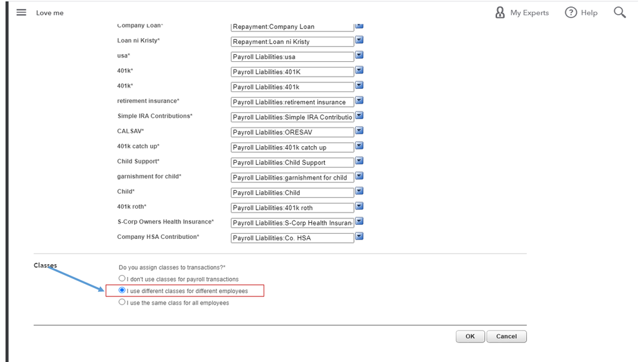Select 'I don't use classes for payroll transactions'
Image resolution: width=644 pixels, height=362 pixels.
click(122, 278)
